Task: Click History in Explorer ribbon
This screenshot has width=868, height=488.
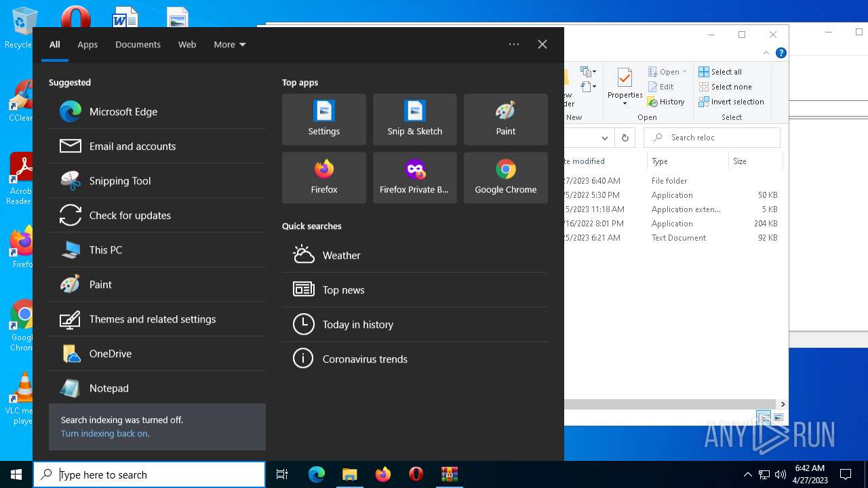Action: pos(666,102)
